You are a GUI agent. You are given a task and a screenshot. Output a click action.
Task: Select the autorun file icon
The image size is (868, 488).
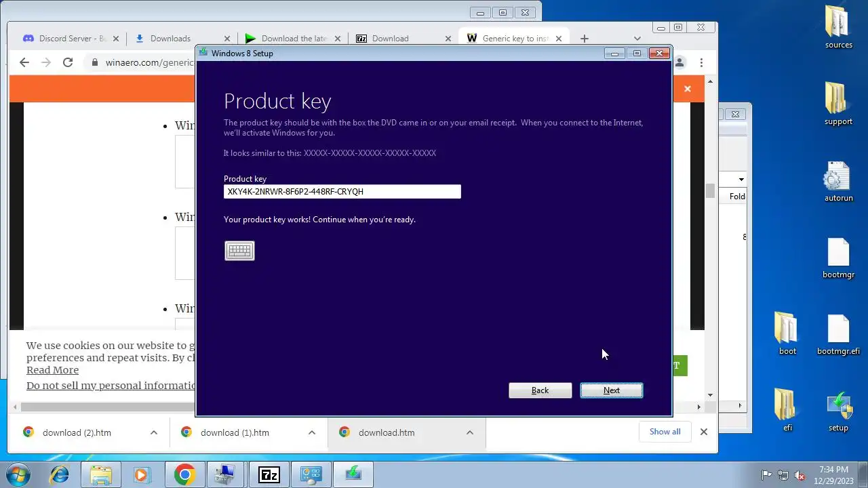pos(838,182)
